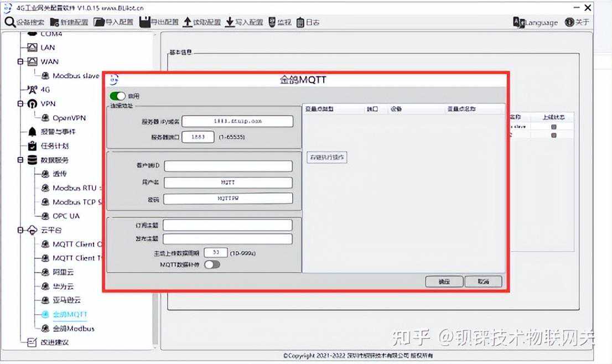Image resolution: width=612 pixels, height=364 pixels.
Task: Collapse the WAN tree node
Action: (x=20, y=61)
